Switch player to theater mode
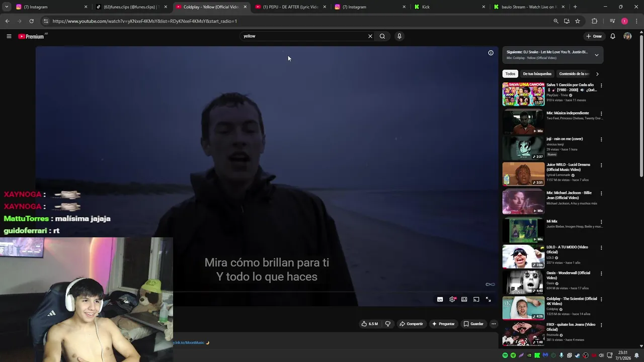This screenshot has width=644, height=362. point(464,299)
